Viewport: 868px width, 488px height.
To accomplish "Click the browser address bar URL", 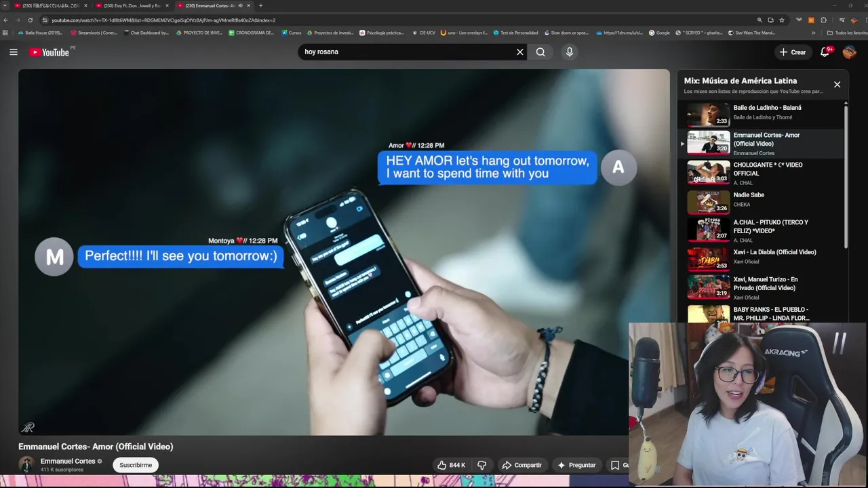I will coord(163,20).
